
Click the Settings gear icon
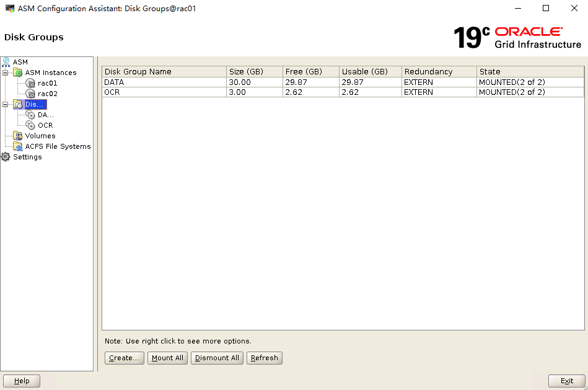pos(6,157)
